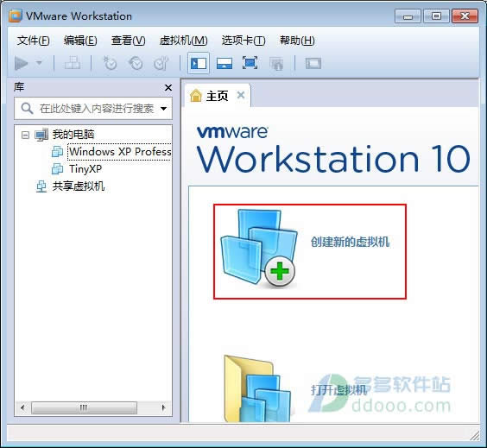Viewport: 487px width, 448px height.
Task: Toggle the library sidebar view icon
Action: click(x=199, y=63)
